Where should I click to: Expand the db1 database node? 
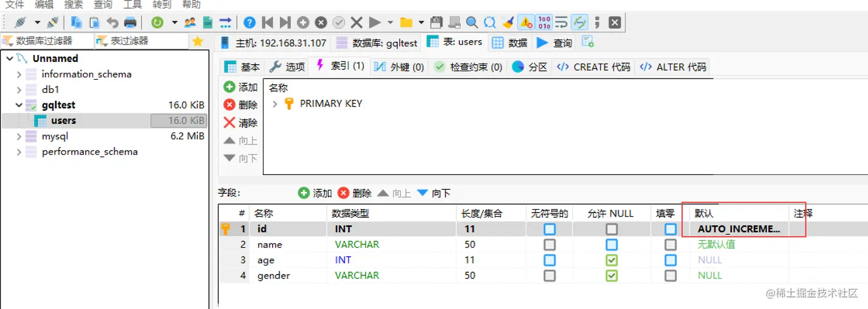(x=19, y=89)
